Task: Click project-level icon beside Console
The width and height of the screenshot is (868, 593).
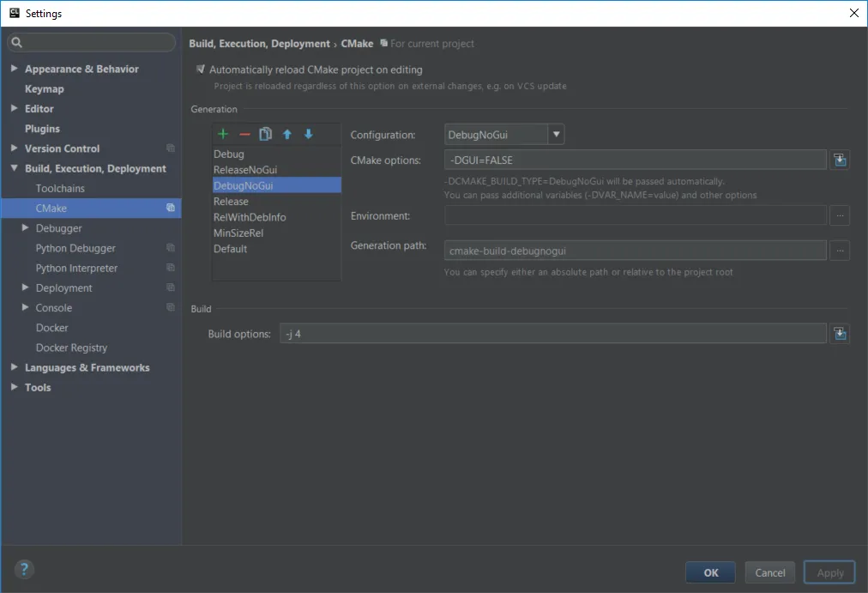Action: pos(171,307)
